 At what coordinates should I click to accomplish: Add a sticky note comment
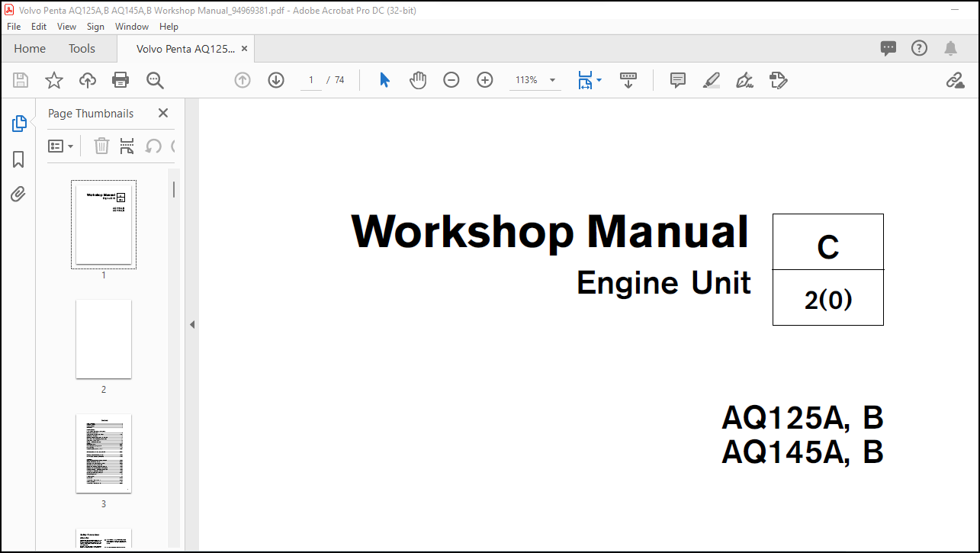678,80
